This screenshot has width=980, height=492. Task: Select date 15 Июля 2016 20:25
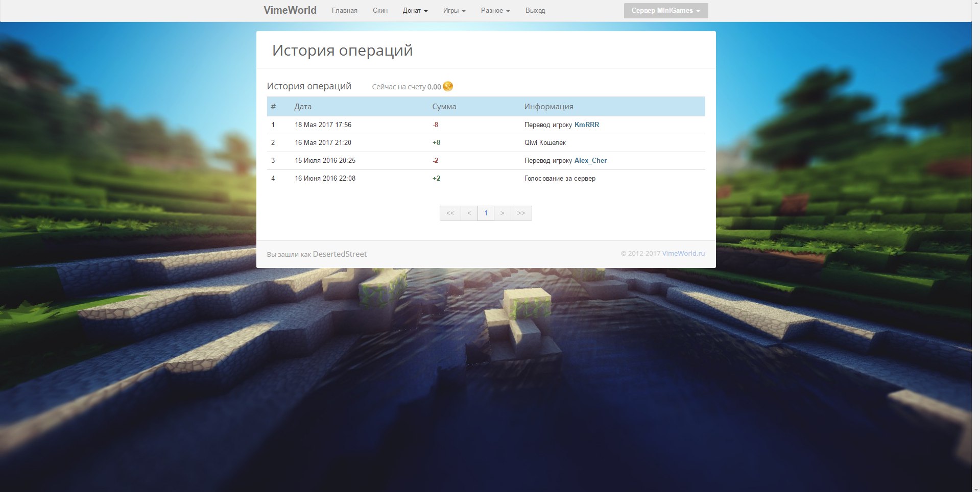point(325,160)
